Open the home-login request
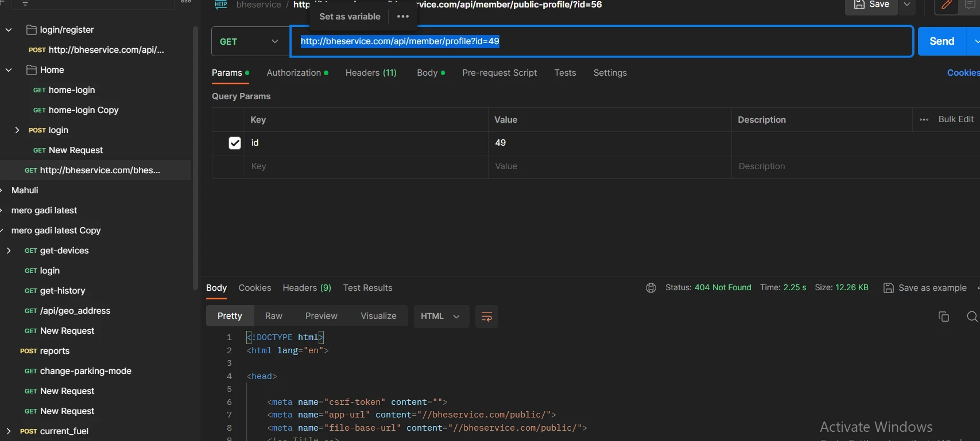The image size is (980, 441). pos(64,90)
